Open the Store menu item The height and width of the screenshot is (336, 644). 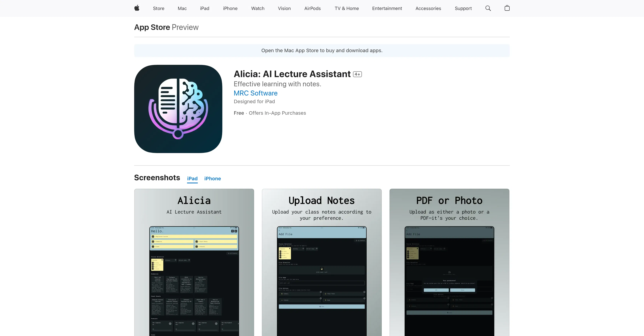(x=159, y=8)
